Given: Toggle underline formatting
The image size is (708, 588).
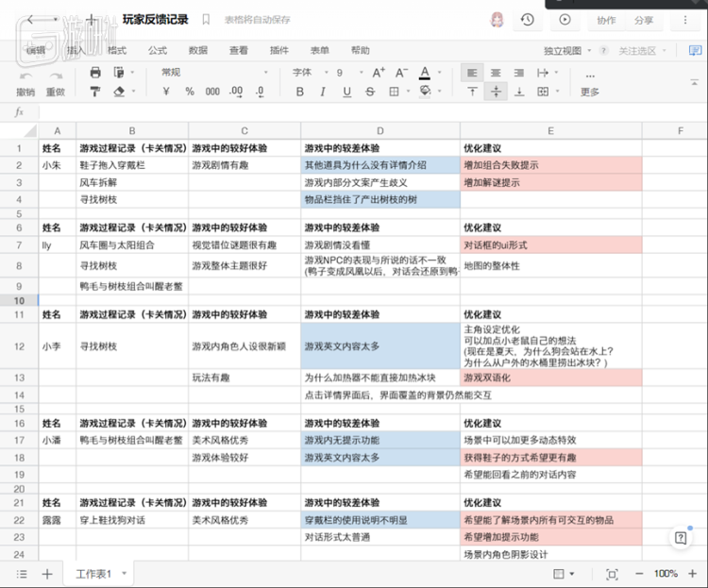Looking at the screenshot, I should (x=346, y=92).
